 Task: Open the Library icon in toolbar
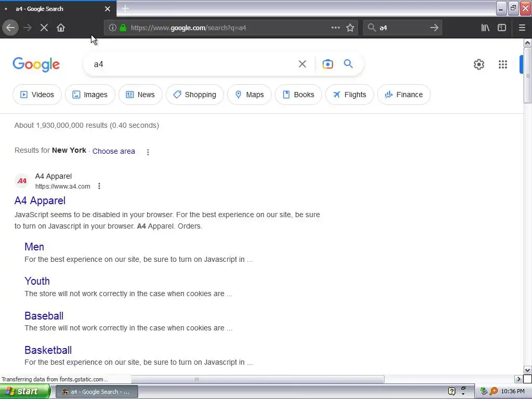coord(485,28)
